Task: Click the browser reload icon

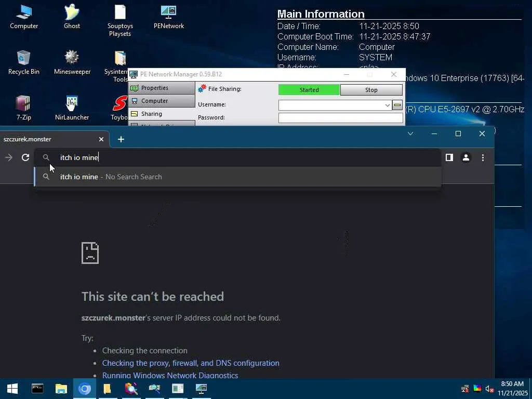Action: point(25,157)
